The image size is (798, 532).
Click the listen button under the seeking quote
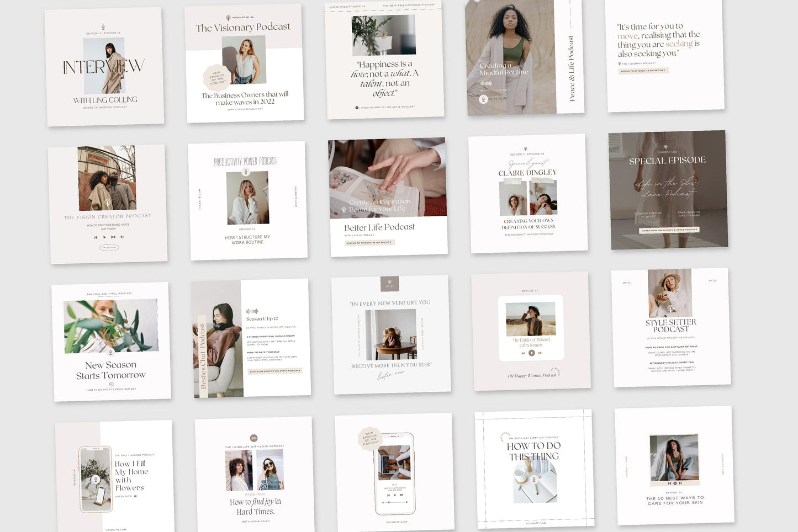(x=643, y=71)
